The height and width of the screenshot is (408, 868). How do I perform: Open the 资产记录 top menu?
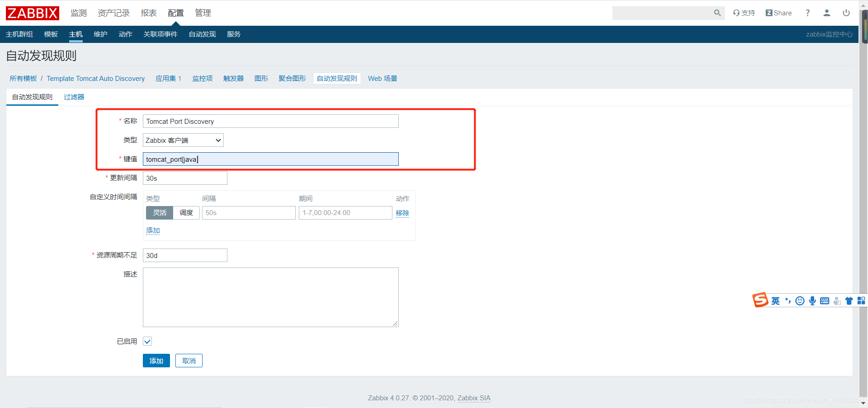point(113,13)
